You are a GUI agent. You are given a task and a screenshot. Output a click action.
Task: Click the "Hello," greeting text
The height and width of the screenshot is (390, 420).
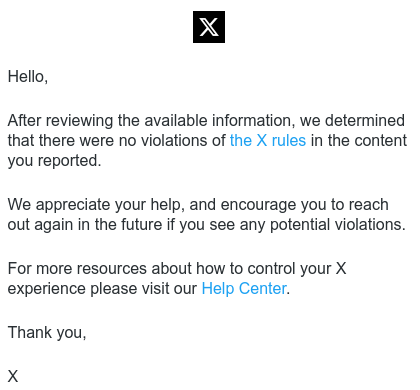(x=28, y=77)
